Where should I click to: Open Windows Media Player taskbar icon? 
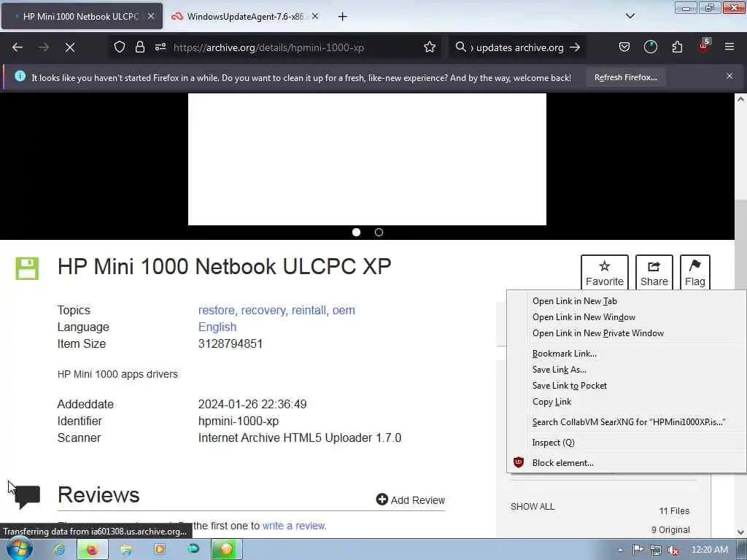160,550
